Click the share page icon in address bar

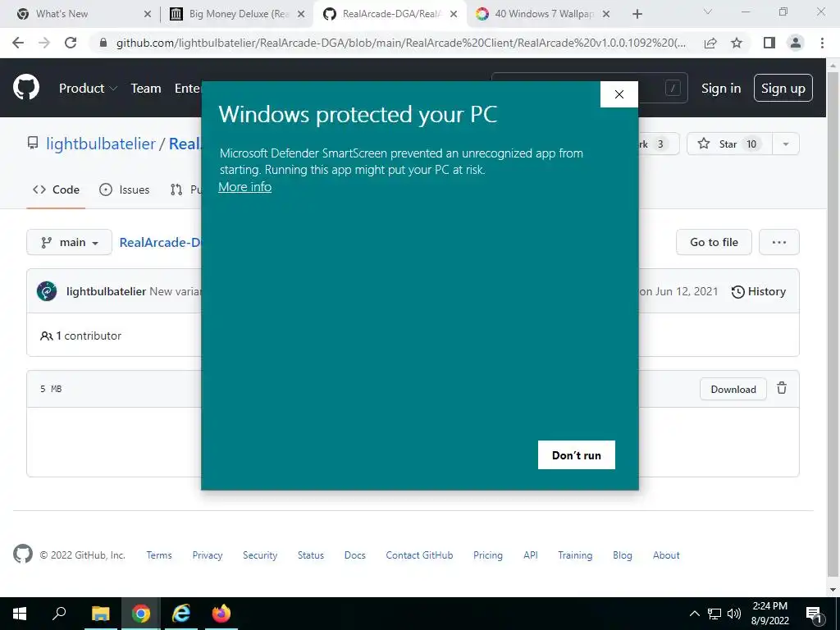(710, 43)
